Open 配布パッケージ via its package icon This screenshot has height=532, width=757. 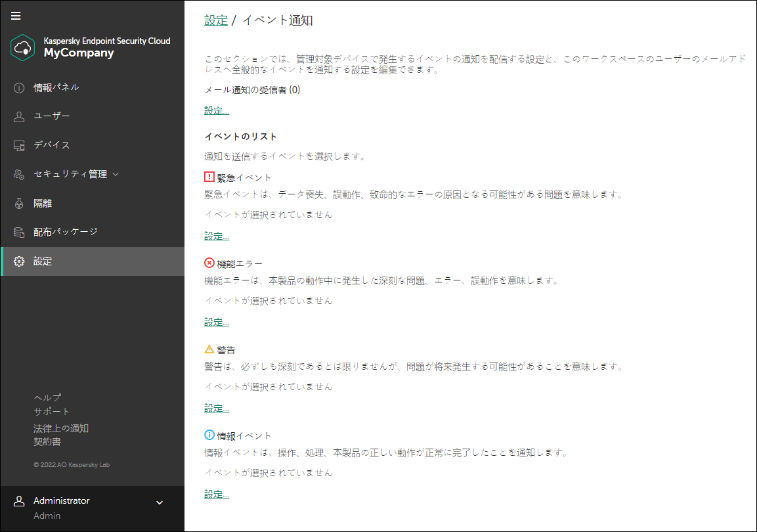point(19,231)
